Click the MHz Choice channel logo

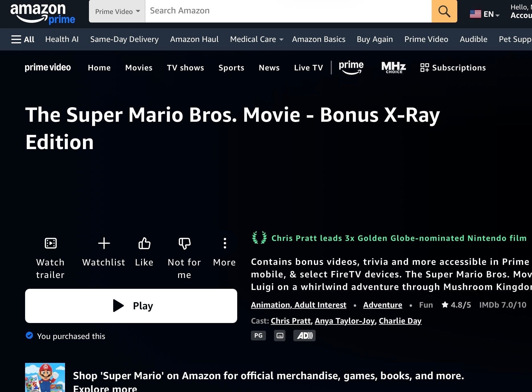pos(393,68)
